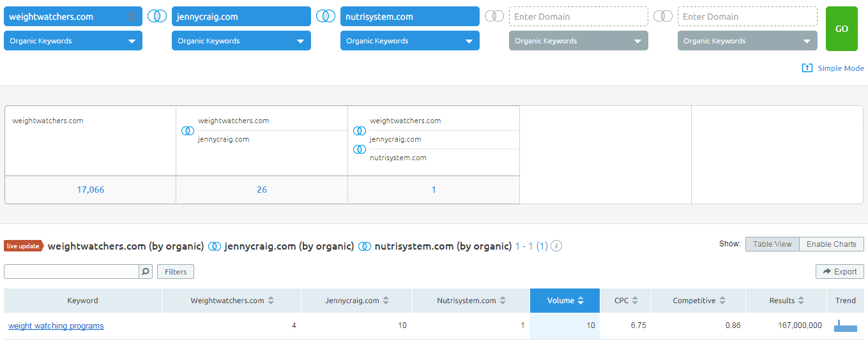Click the search magnifier icon in the filter box

pos(146,272)
